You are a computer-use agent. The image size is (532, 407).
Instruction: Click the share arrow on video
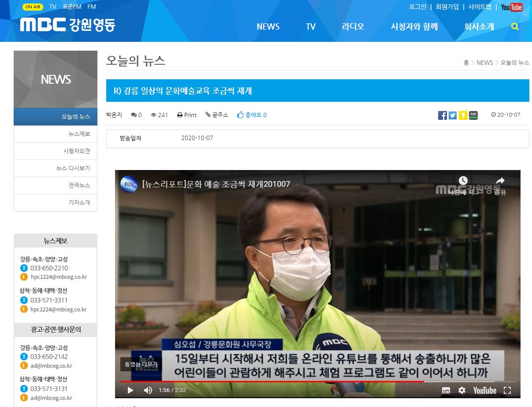coord(500,181)
